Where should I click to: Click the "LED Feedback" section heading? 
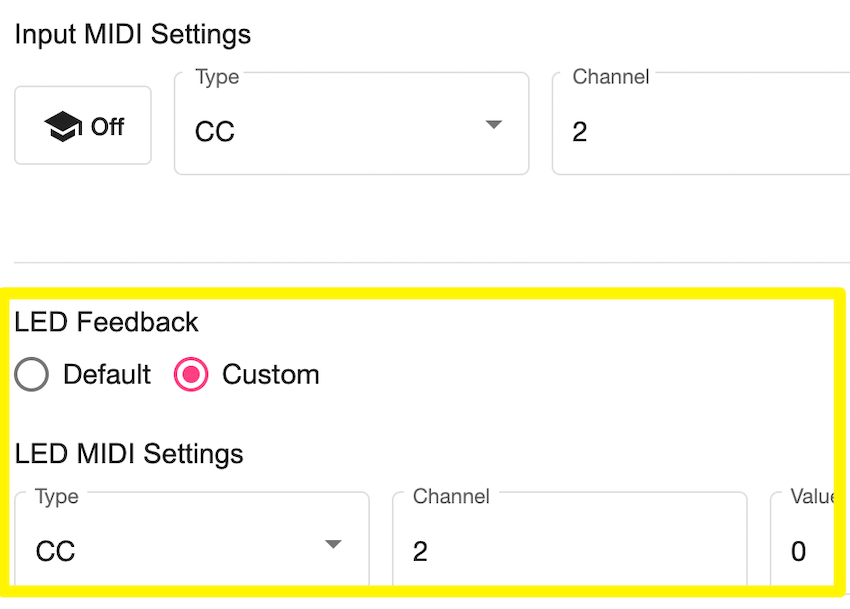coord(106,322)
